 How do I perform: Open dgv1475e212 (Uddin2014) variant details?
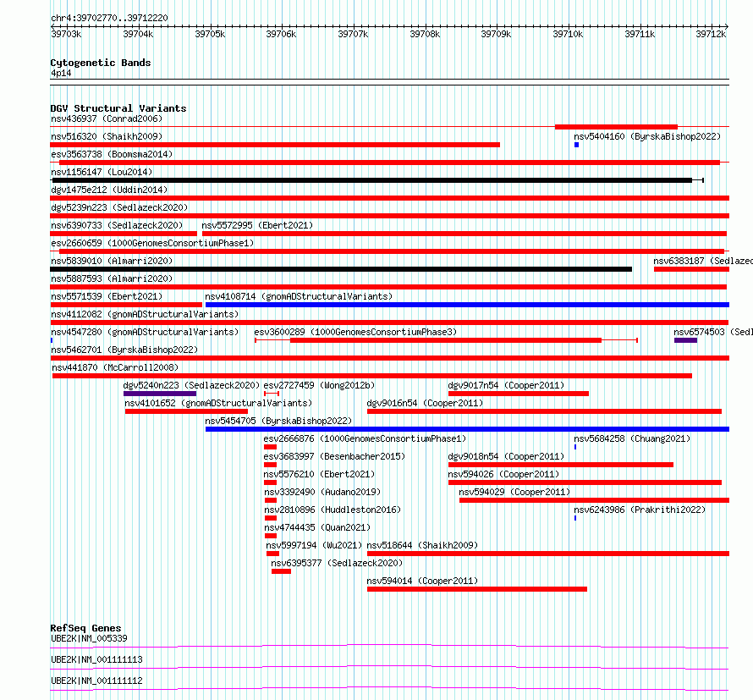[109, 190]
